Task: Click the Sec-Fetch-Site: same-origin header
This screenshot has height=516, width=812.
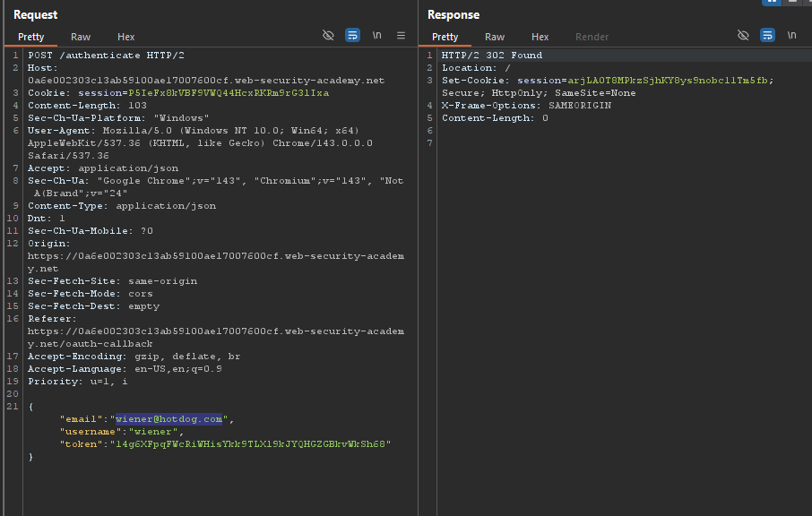Action: point(112,281)
